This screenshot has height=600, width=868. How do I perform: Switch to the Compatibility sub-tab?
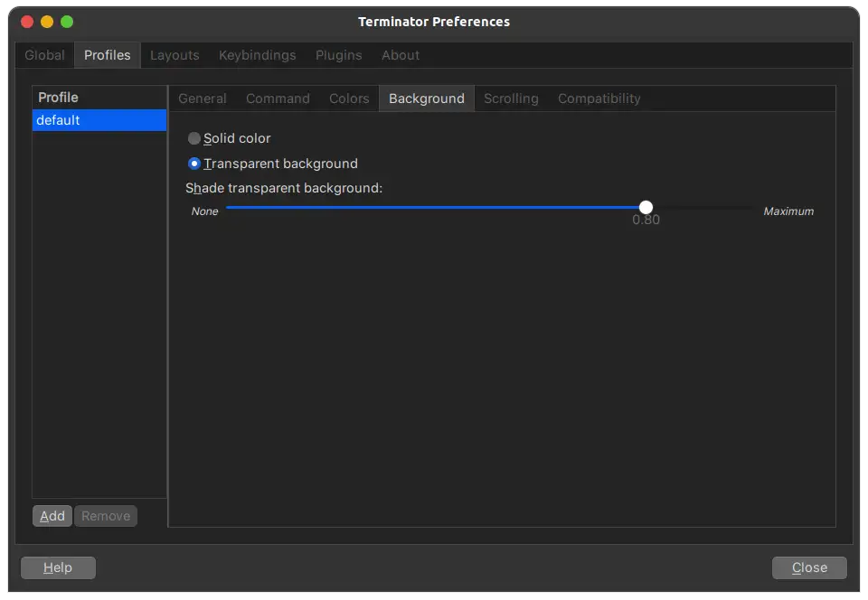pyautogui.click(x=599, y=98)
